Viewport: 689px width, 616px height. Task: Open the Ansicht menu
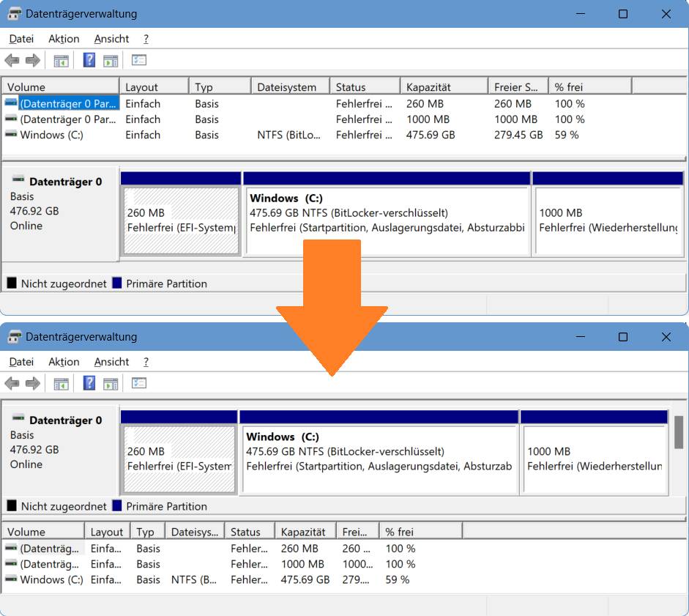click(111, 38)
